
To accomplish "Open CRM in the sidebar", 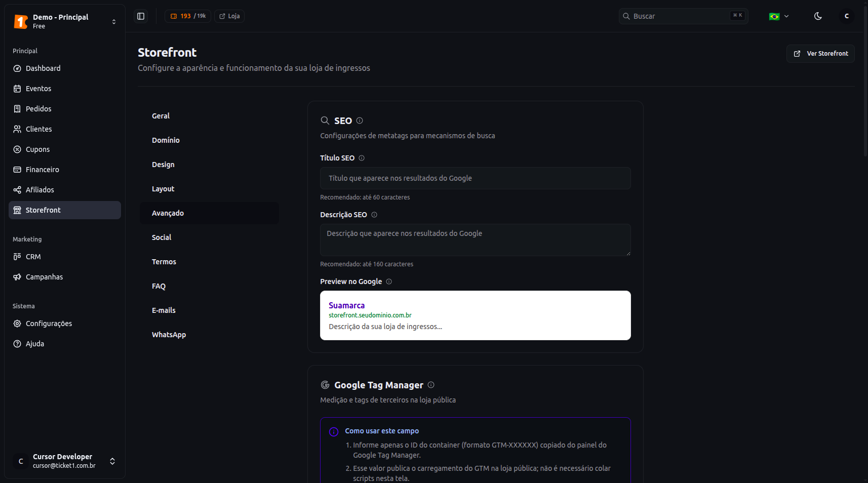I will click(65, 257).
